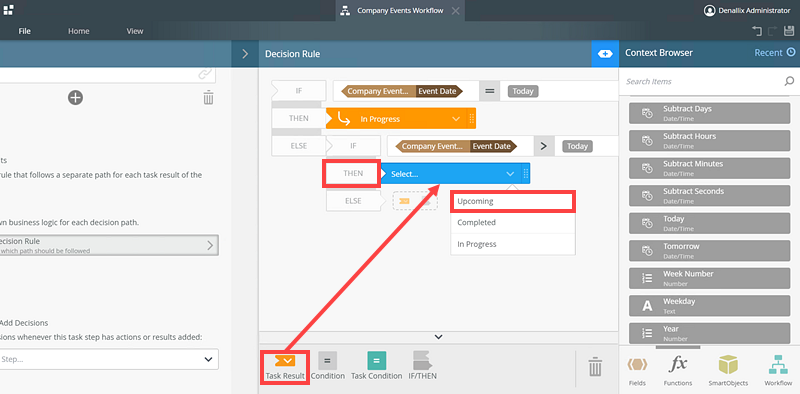Collapse the rule toolbar chevron
The height and width of the screenshot is (394, 800).
438,337
